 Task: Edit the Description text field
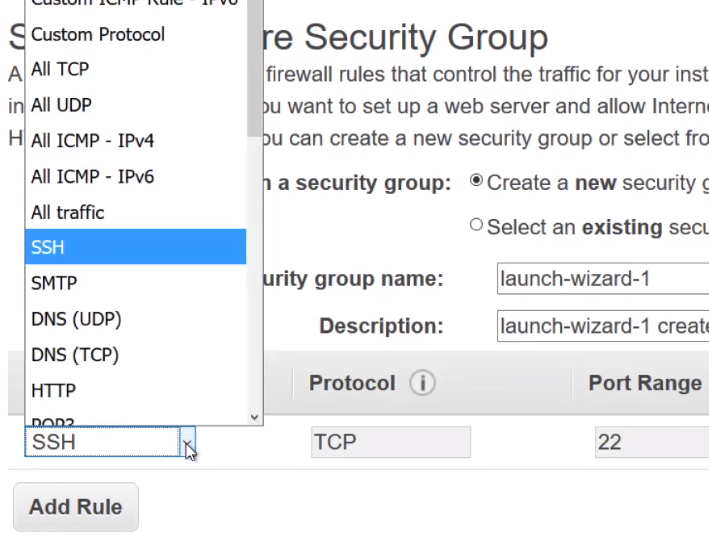point(602,326)
